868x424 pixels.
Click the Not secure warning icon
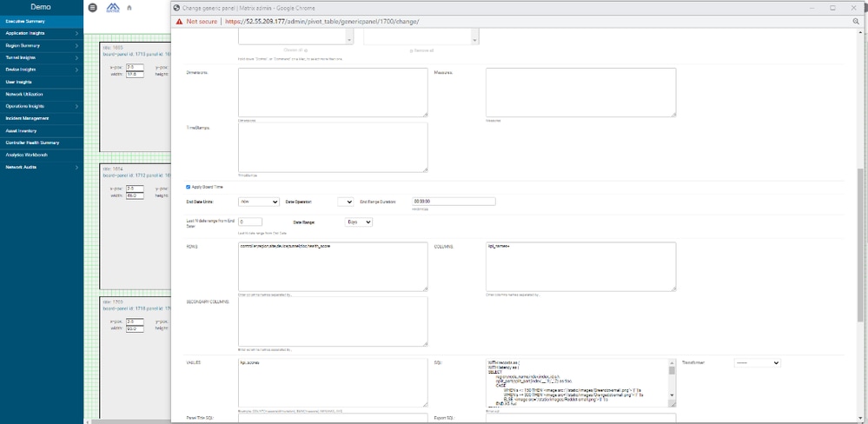[179, 22]
